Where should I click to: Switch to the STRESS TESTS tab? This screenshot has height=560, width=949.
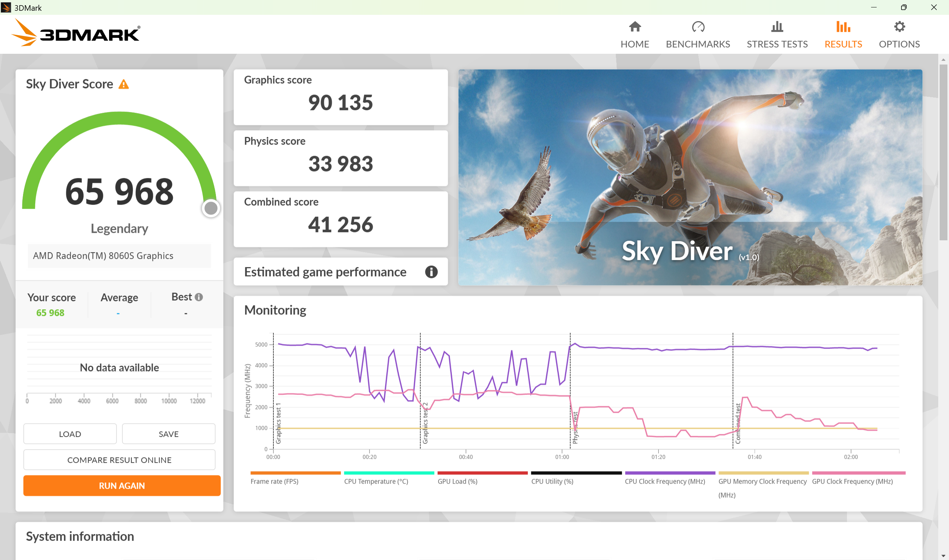click(x=777, y=44)
